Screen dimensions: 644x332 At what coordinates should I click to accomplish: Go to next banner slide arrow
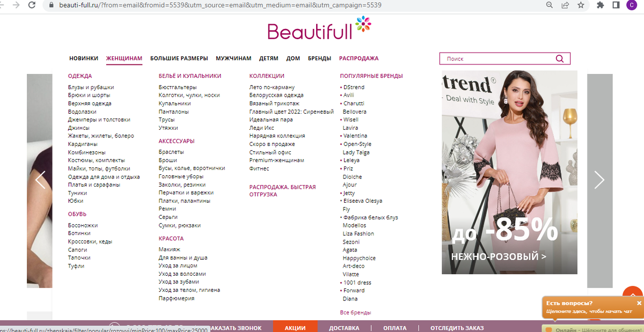pos(599,180)
